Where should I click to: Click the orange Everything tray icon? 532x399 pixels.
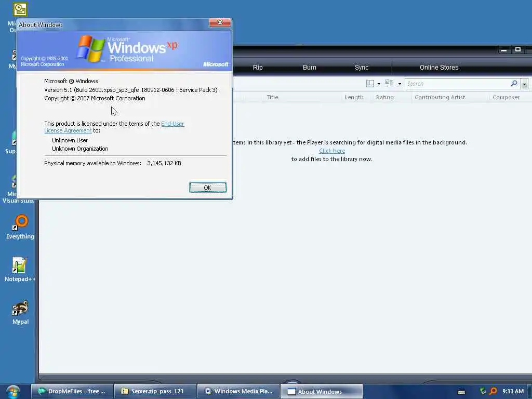pyautogui.click(x=494, y=391)
